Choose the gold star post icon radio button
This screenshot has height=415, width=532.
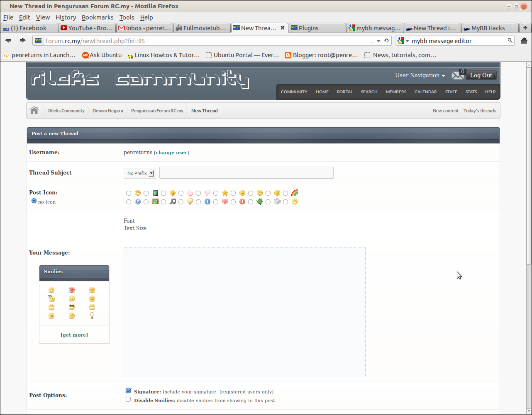(216, 193)
